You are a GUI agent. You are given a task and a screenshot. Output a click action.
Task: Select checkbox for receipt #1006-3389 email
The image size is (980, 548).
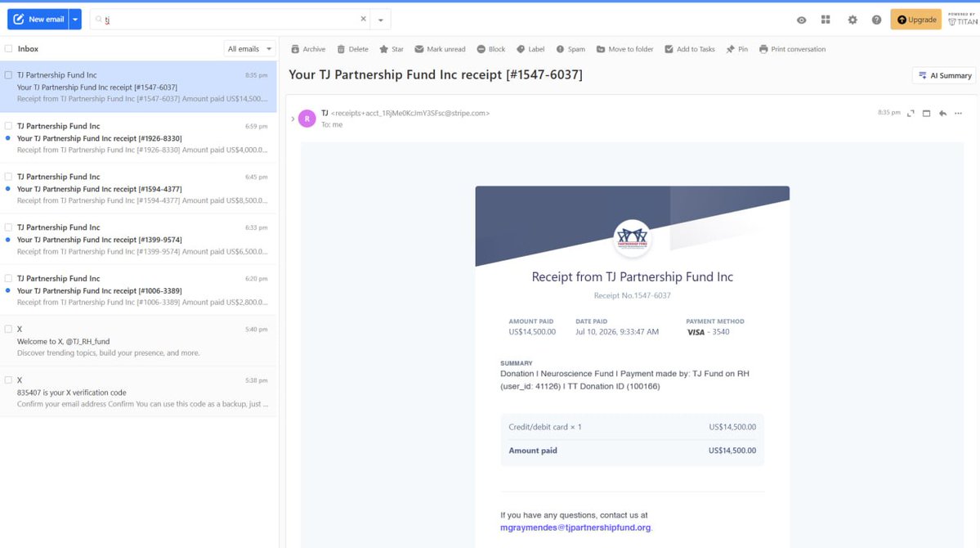pos(8,278)
